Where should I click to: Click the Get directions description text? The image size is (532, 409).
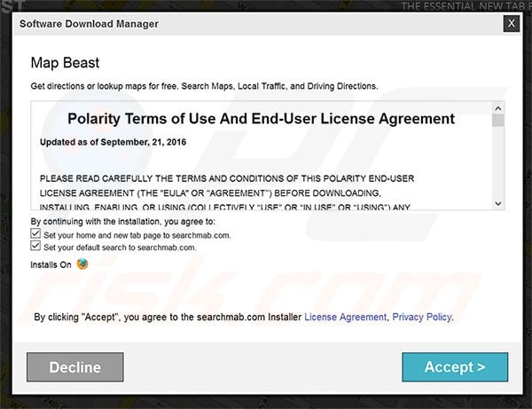coord(204,86)
